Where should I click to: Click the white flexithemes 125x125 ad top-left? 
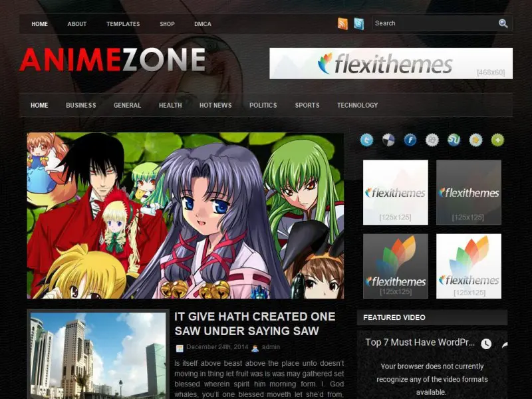396,192
